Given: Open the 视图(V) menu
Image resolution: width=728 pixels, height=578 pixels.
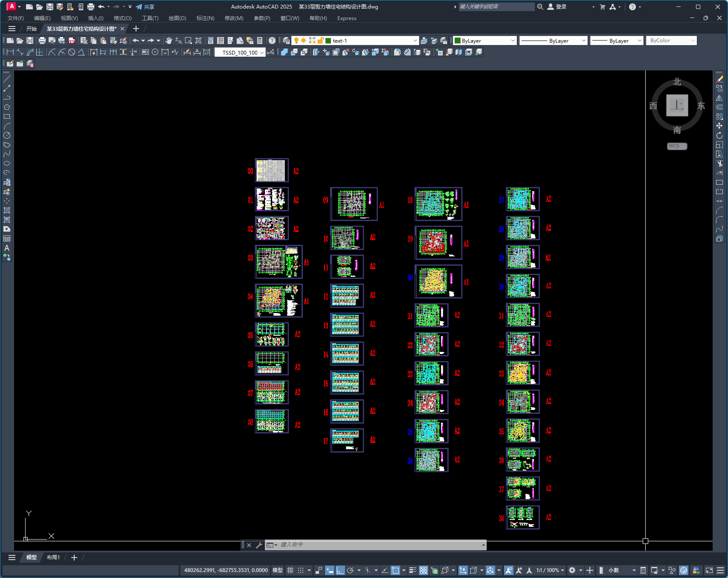Looking at the screenshot, I should [69, 18].
